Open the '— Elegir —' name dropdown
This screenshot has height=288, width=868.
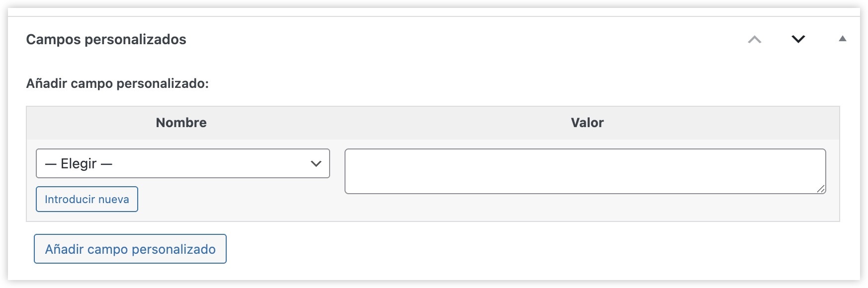(182, 163)
